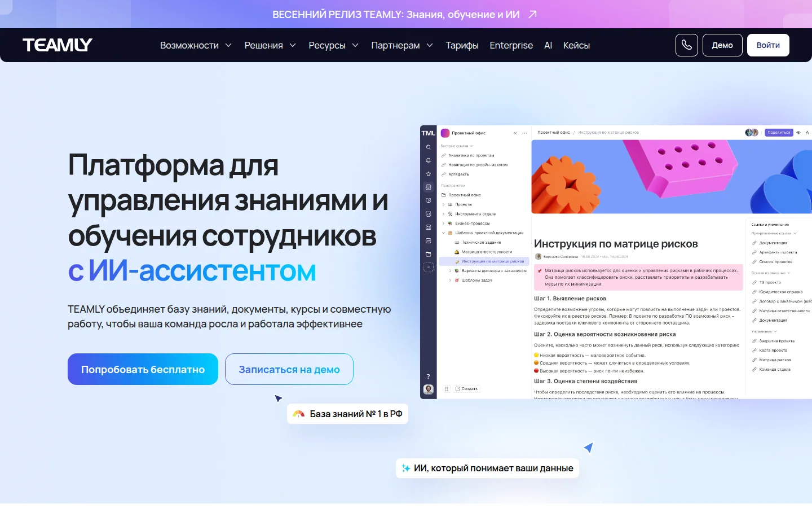
Task: Click the phone call icon button
Action: point(687,45)
